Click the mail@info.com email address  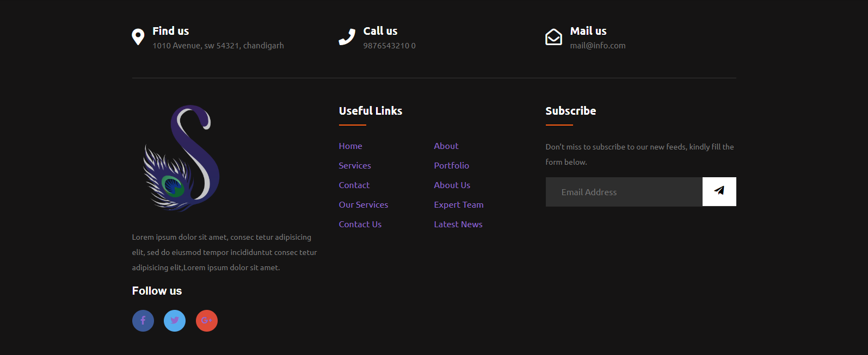coord(598,46)
